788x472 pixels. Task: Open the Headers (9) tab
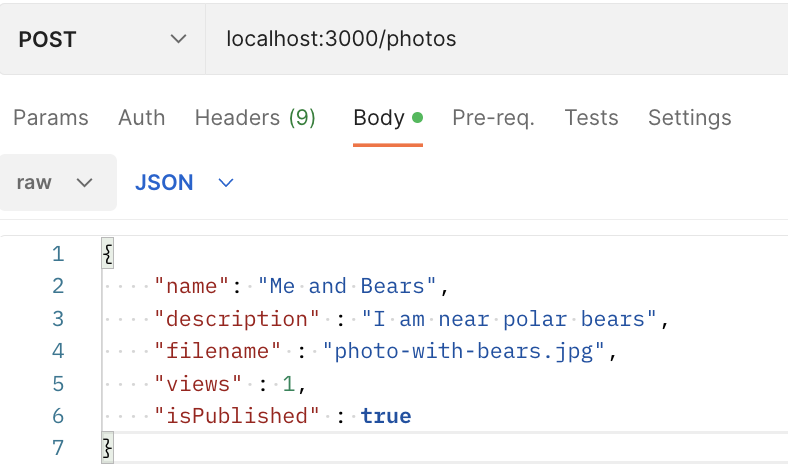255,118
